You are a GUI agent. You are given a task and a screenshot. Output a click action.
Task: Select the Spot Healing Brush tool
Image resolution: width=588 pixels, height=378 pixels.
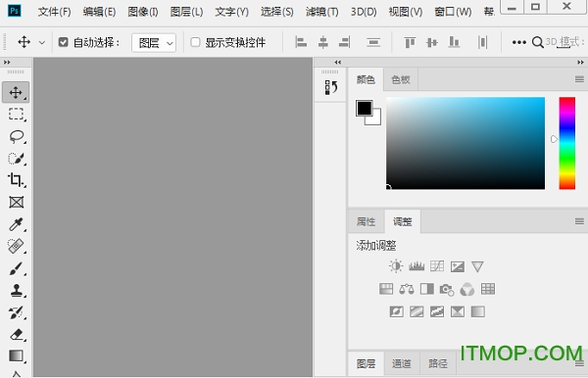click(x=16, y=246)
